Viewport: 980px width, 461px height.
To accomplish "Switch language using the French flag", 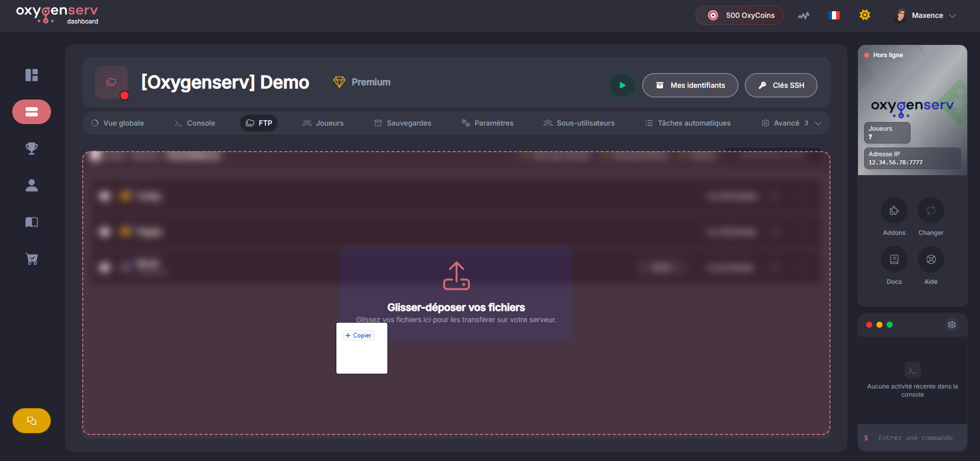I will pyautogui.click(x=834, y=15).
